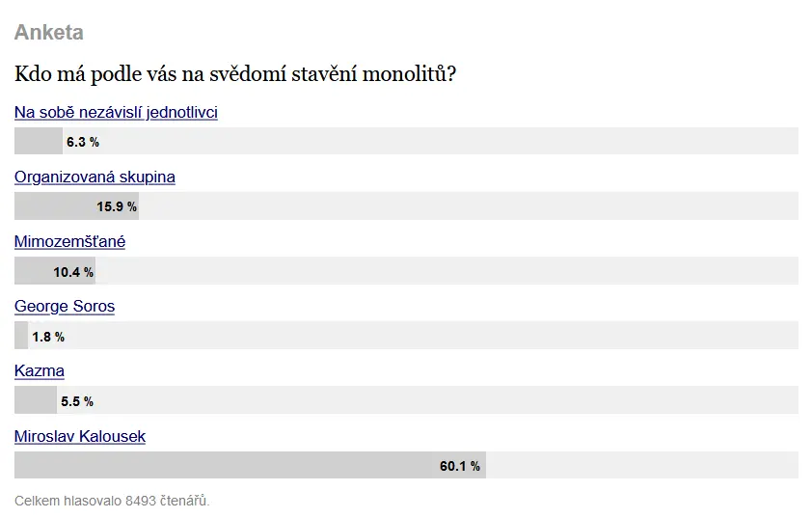Click the Anketa heading
812x518 pixels.
coord(48,32)
